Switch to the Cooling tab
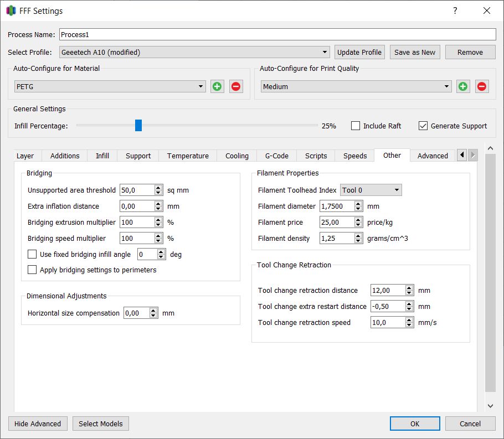This screenshot has width=504, height=439. tap(237, 156)
